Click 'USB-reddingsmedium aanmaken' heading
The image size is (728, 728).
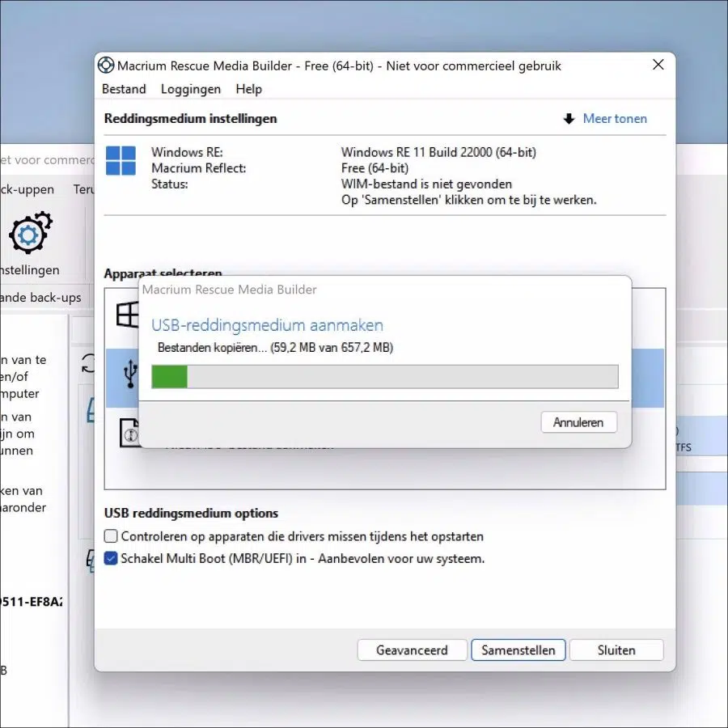pyautogui.click(x=268, y=325)
